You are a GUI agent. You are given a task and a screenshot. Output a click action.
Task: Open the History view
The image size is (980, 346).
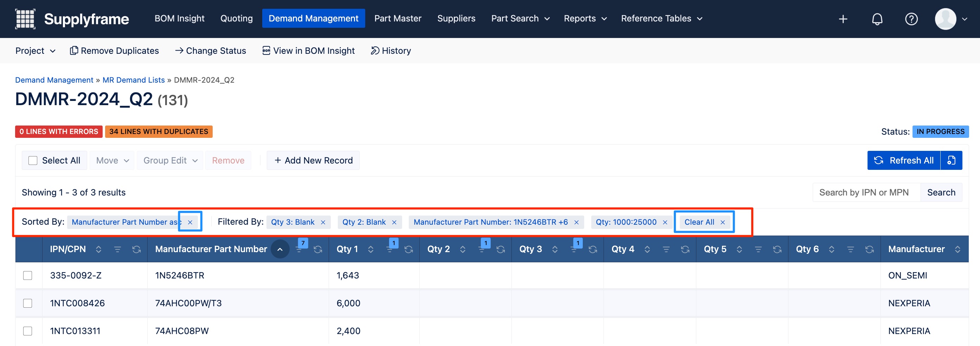click(391, 51)
